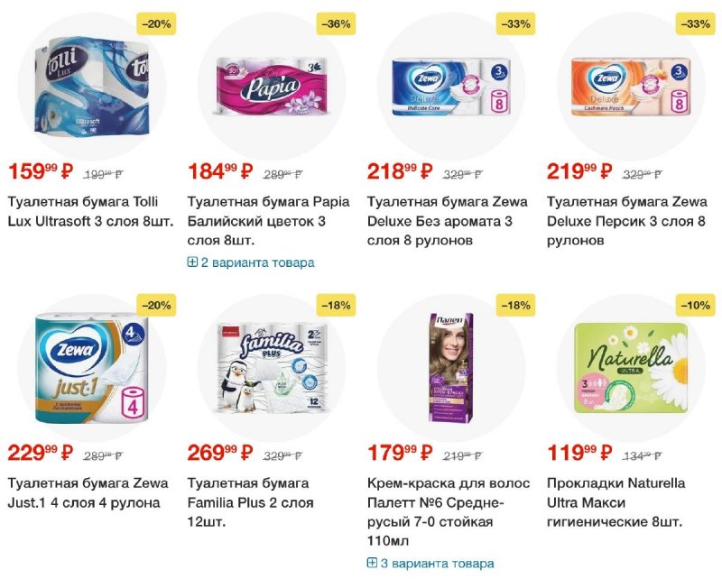The image size is (722, 588).
Task: Click the –10% discount badge on Naturella
Action: (x=695, y=306)
